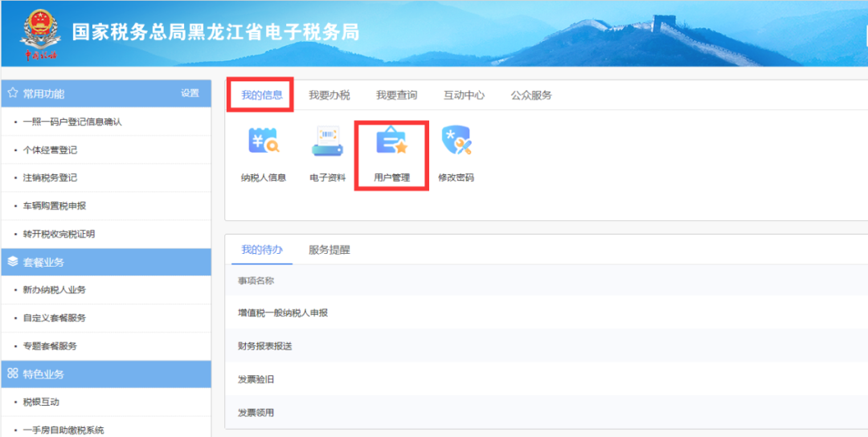Open 自定义套餐服务 in the sidebar
The height and width of the screenshot is (437, 868).
[x=55, y=319]
